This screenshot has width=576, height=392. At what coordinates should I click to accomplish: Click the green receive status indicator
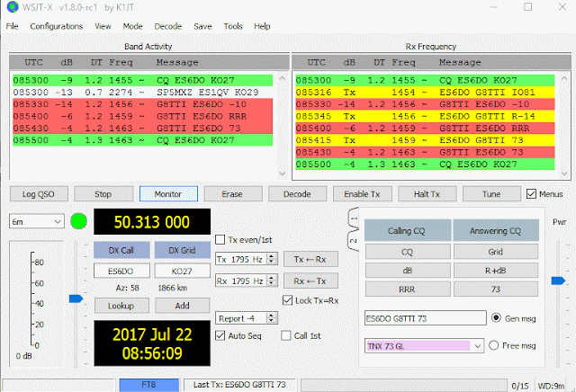[78, 221]
